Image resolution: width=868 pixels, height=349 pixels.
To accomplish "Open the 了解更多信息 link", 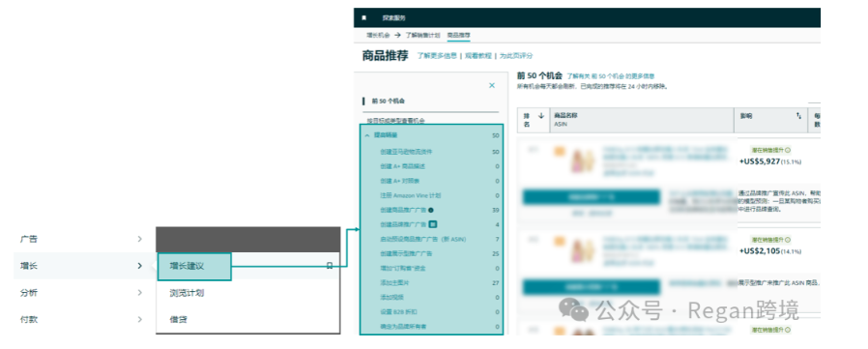I will pos(437,56).
